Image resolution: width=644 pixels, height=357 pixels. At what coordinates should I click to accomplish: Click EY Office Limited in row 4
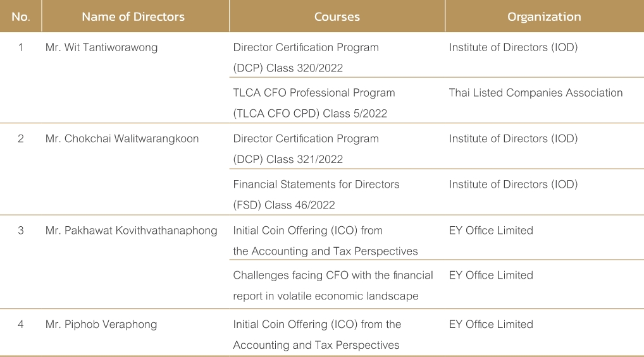pyautogui.click(x=491, y=325)
